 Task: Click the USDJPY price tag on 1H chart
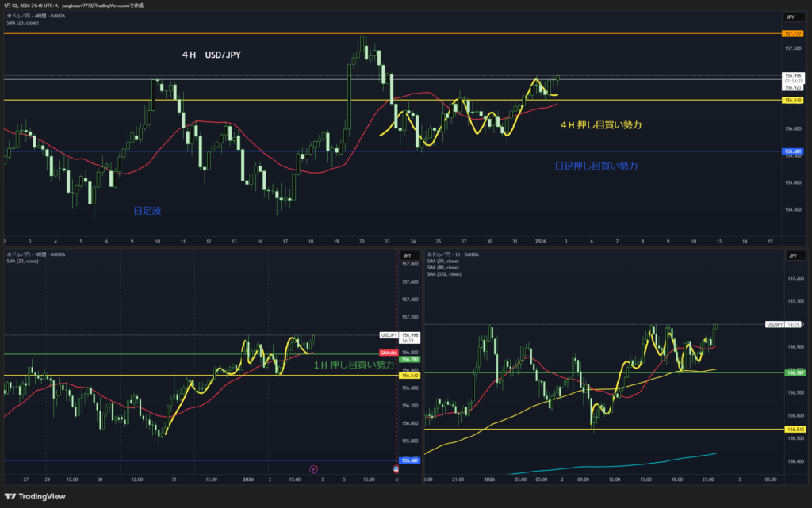coord(389,335)
